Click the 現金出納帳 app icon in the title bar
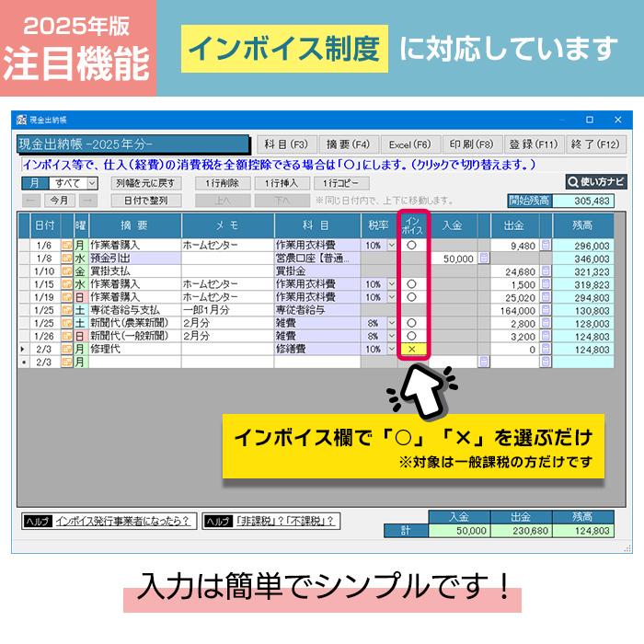644x644 pixels. tap(21, 120)
